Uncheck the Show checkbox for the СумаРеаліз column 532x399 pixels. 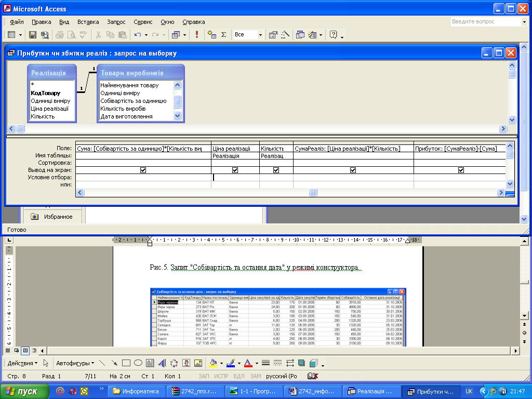[x=353, y=170]
